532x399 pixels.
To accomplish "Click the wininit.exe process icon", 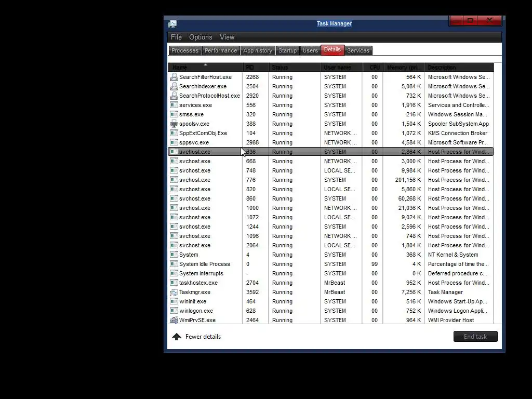I will click(x=174, y=301).
